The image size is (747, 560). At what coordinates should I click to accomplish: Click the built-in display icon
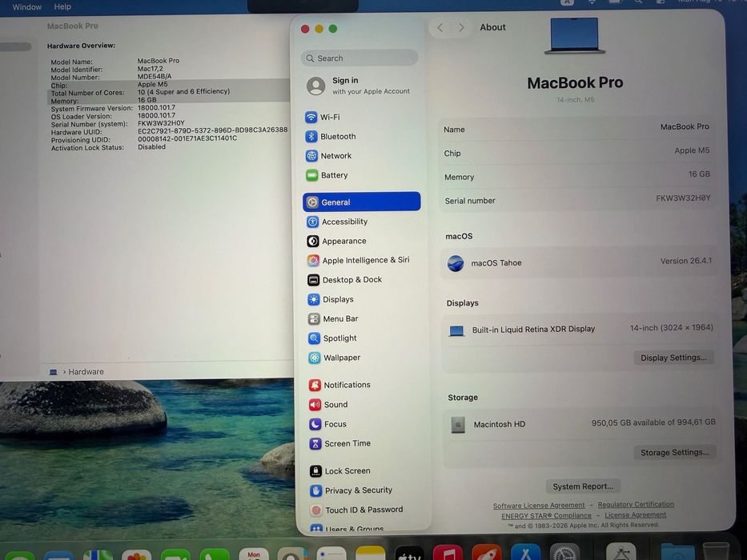point(456,330)
